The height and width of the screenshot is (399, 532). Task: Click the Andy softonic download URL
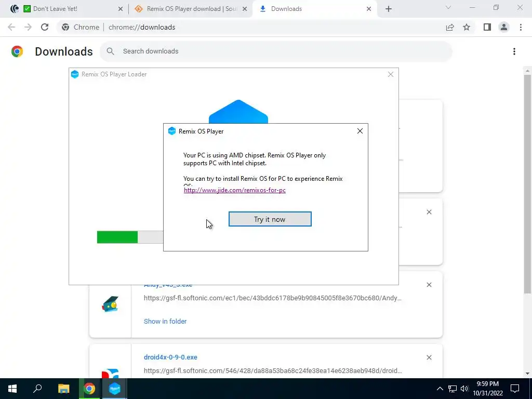(x=272, y=298)
